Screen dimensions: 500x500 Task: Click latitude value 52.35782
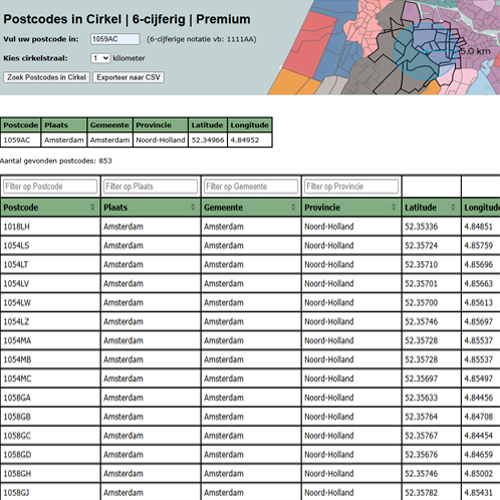(x=421, y=493)
